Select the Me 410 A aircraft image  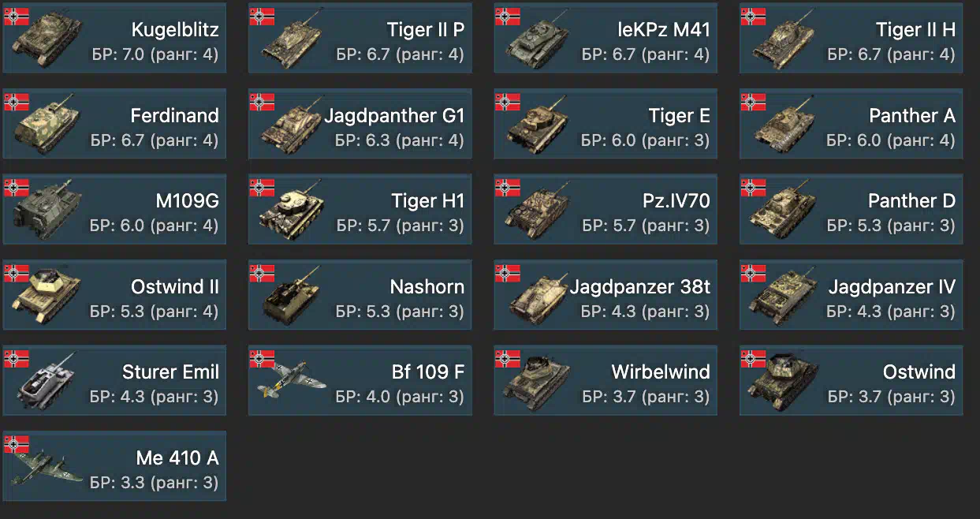coord(47,468)
